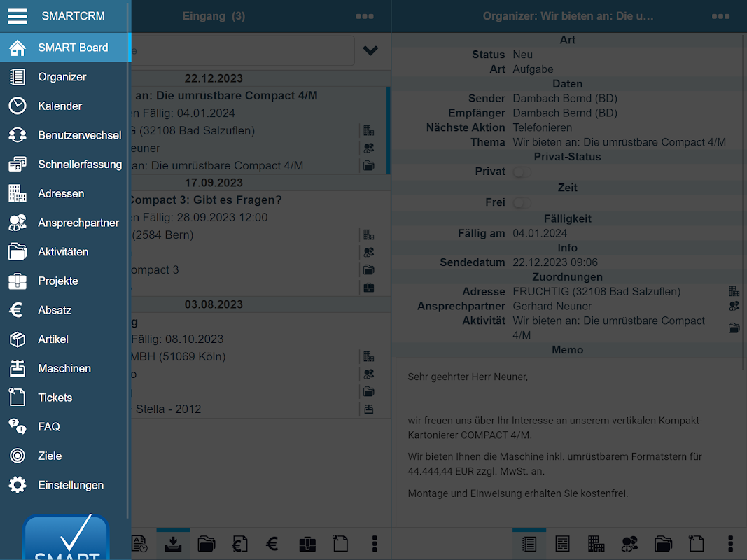Open folder icon beside Aktivität assignment

[734, 328]
